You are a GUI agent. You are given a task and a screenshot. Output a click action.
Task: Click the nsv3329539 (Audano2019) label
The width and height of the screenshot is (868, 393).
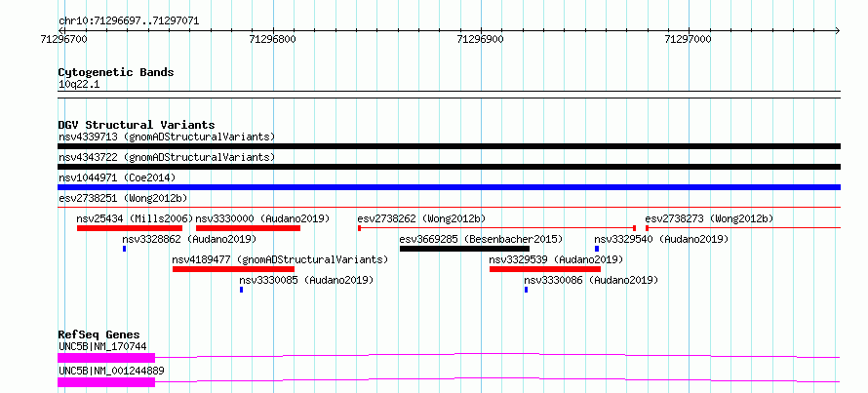(556, 259)
